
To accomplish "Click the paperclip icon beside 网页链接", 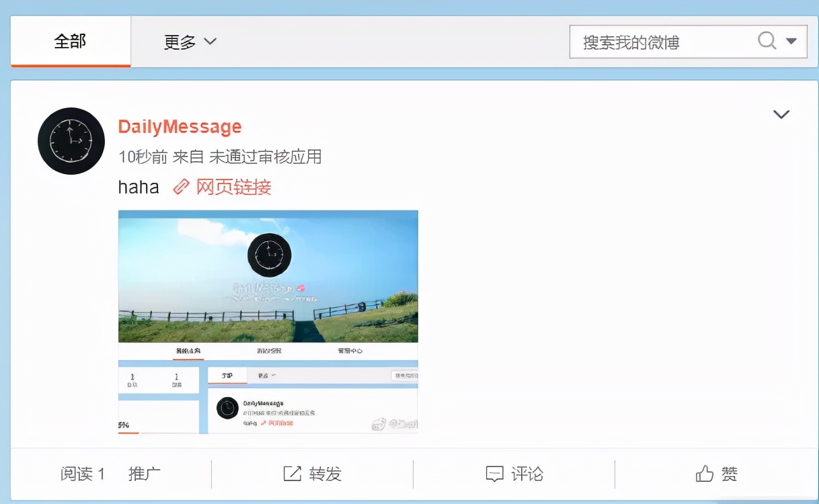I will [x=179, y=187].
